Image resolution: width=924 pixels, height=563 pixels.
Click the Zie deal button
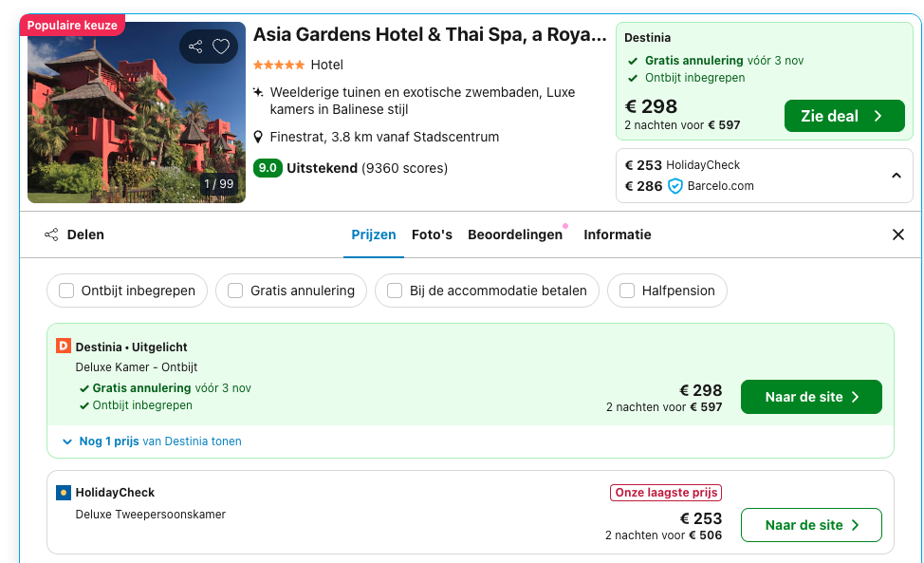point(843,115)
